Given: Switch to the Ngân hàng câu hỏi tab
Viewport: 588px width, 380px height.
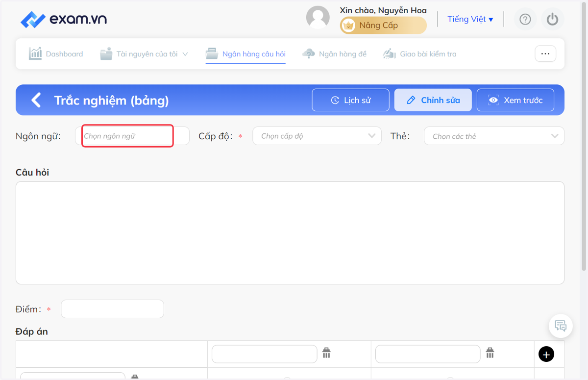Looking at the screenshot, I should click(245, 54).
